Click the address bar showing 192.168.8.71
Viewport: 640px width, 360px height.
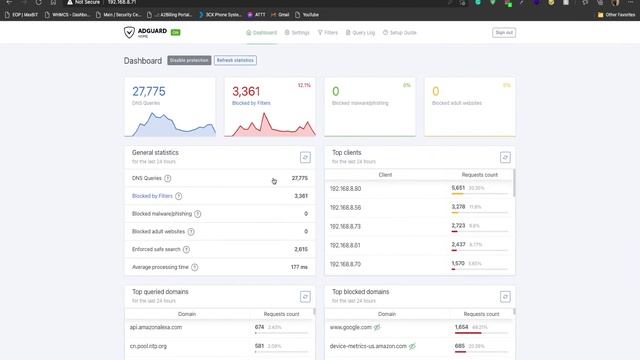122,2
